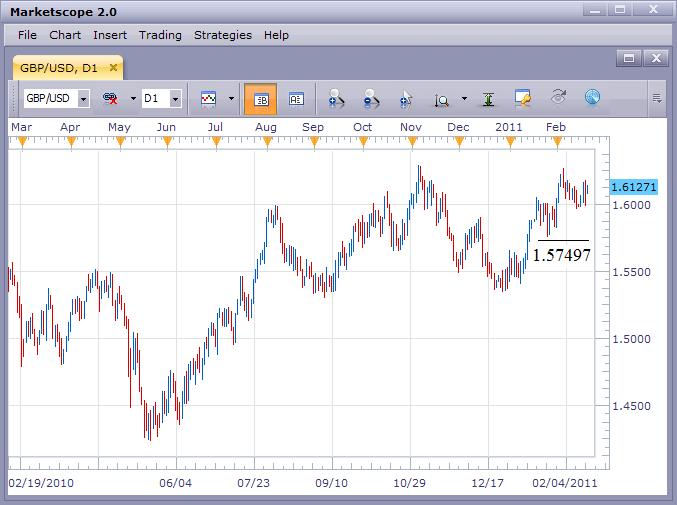Open the Help menu
The width and height of the screenshot is (677, 505).
click(x=276, y=35)
